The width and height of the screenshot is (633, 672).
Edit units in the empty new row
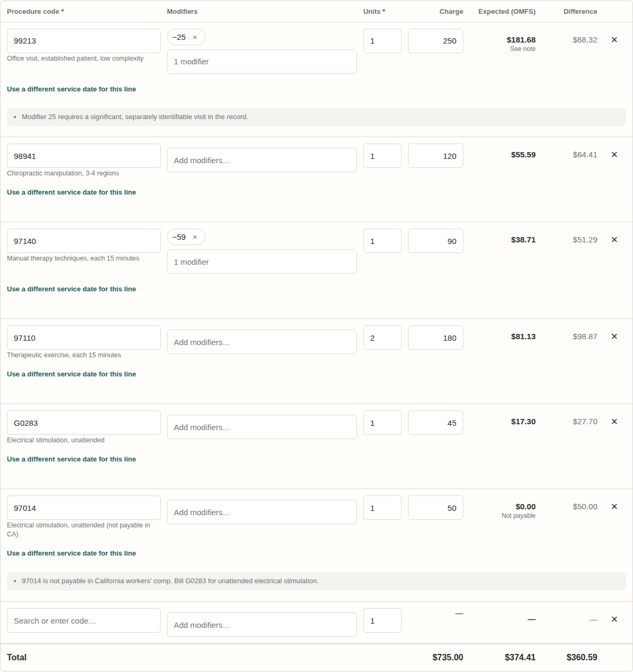pyautogui.click(x=382, y=620)
